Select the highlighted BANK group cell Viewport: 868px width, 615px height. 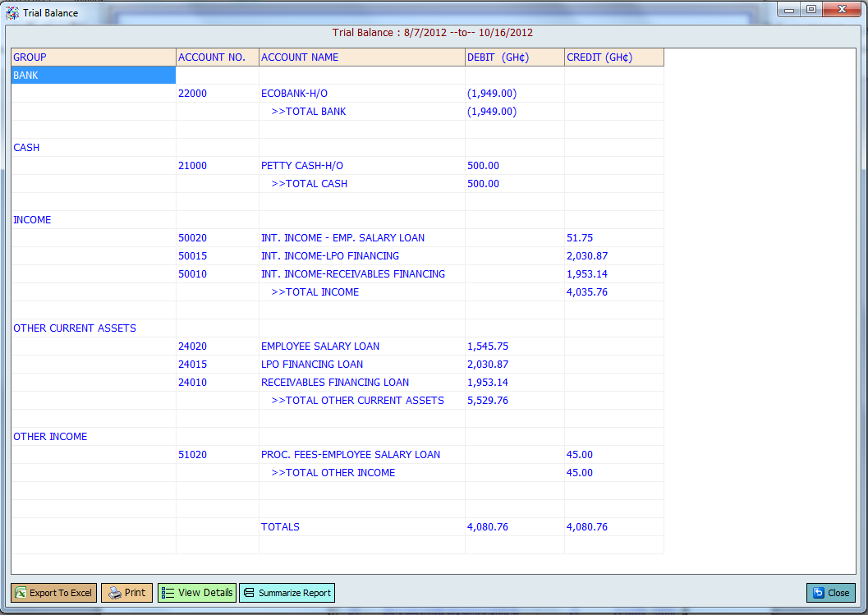point(94,76)
